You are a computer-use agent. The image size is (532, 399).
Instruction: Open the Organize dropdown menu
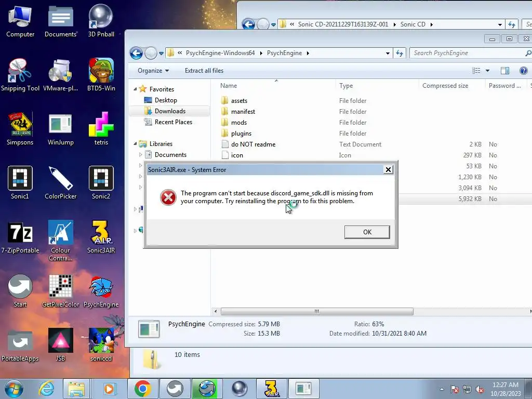(153, 71)
